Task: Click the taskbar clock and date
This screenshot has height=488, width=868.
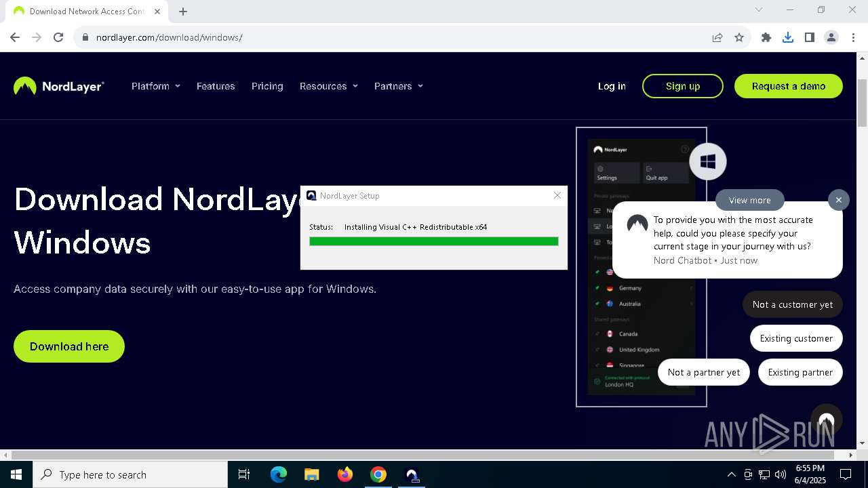Action: 810,474
